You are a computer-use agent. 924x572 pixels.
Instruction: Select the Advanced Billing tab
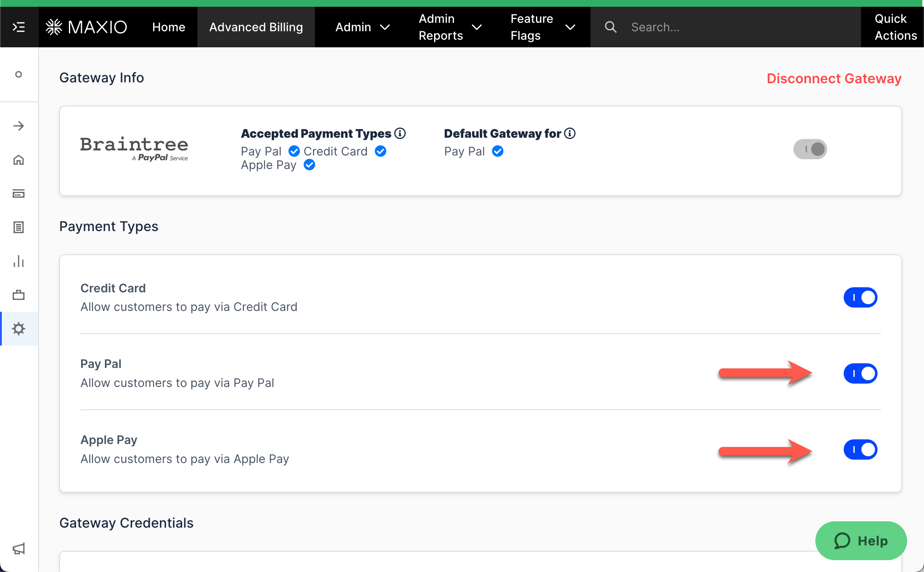(256, 27)
